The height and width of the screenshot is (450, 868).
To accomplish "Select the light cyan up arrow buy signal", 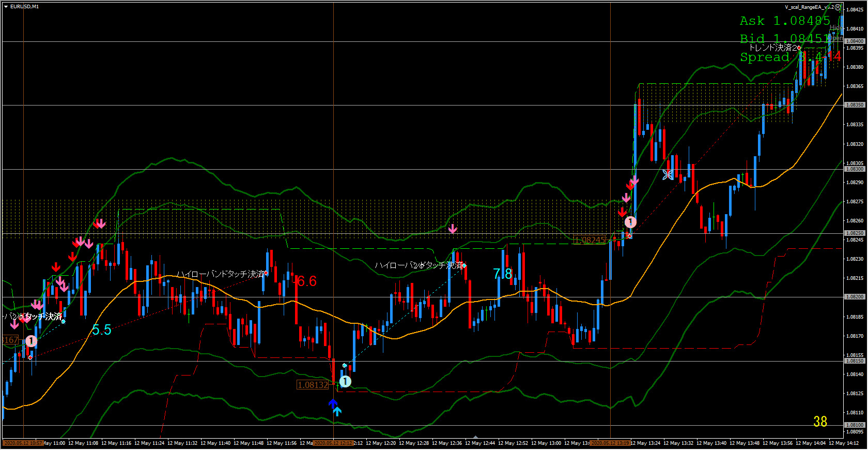I will [x=337, y=412].
